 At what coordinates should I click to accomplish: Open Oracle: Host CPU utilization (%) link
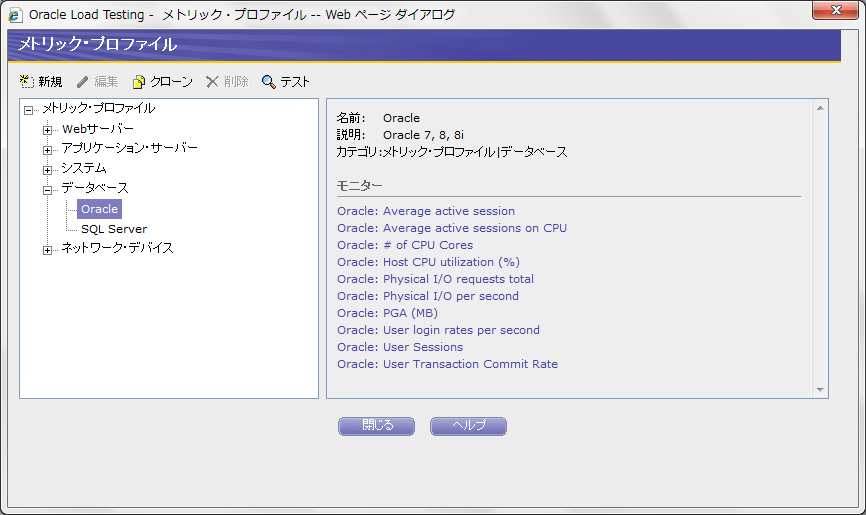tap(428, 262)
